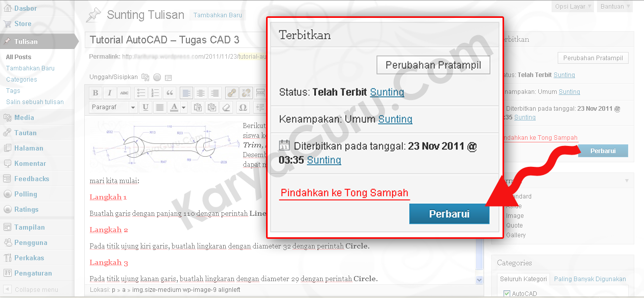Toggle the AutoCAD category checkbox

507,293
